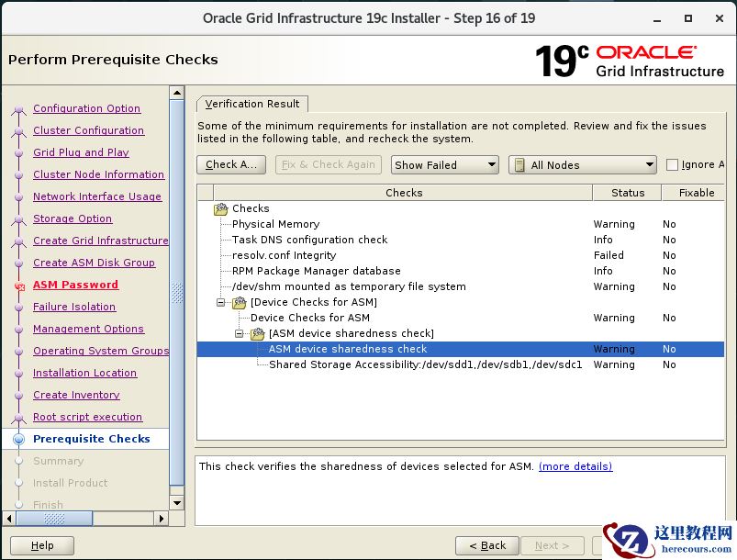Click the ASM Password error step icon

click(x=19, y=286)
